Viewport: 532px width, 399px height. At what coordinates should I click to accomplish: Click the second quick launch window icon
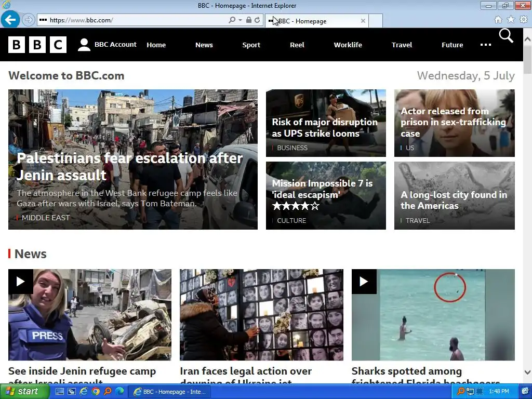point(72,392)
